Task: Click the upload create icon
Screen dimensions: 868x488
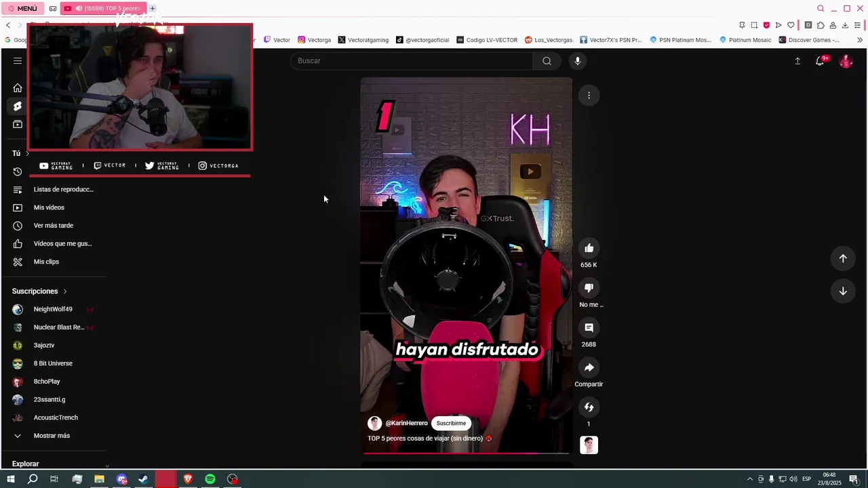Action: pos(797,61)
